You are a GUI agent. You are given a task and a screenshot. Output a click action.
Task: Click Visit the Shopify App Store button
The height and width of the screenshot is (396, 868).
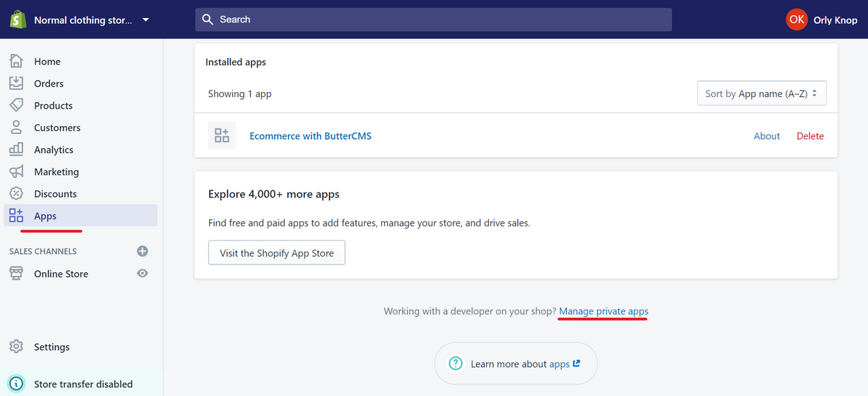tap(276, 253)
